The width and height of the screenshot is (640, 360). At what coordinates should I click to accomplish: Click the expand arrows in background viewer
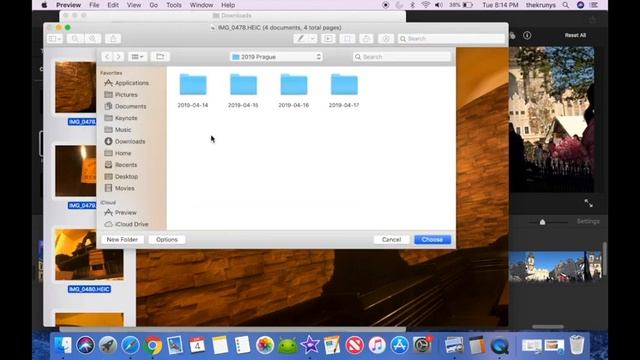point(588,203)
